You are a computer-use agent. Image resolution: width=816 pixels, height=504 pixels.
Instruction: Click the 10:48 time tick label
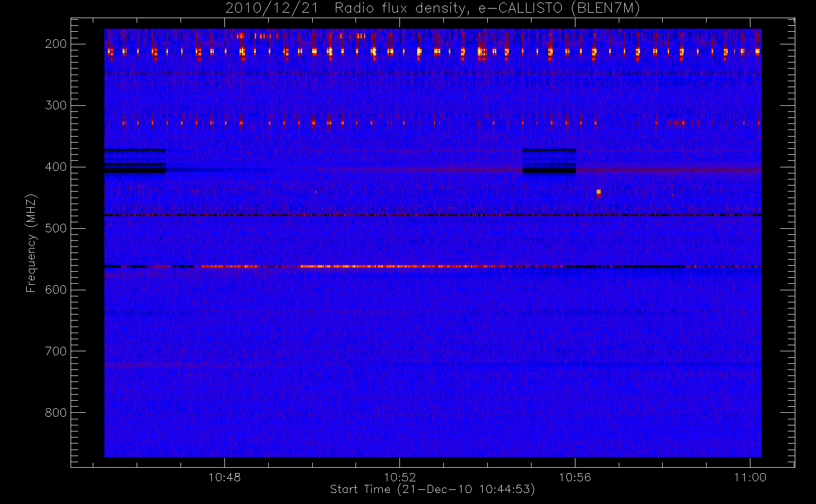point(224,477)
